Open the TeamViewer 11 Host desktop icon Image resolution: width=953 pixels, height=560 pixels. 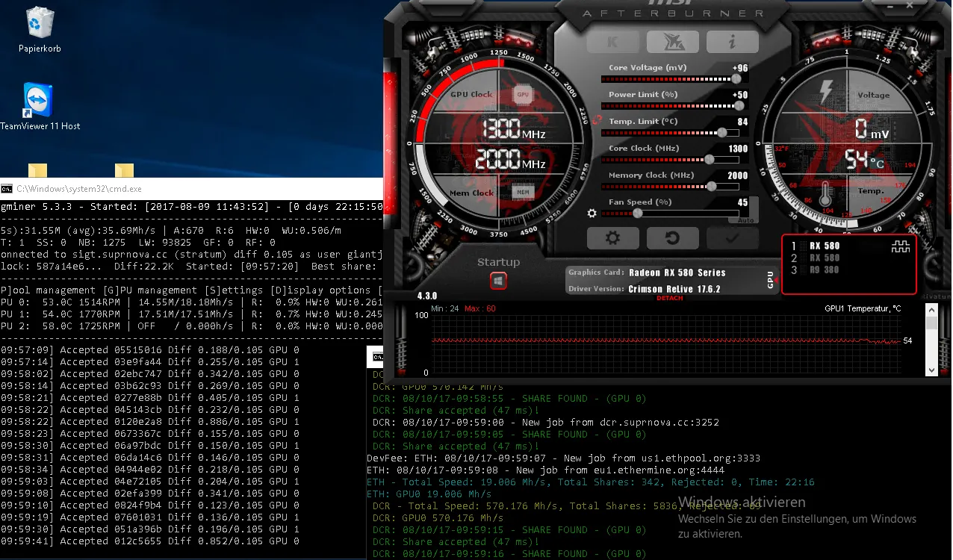(40, 107)
